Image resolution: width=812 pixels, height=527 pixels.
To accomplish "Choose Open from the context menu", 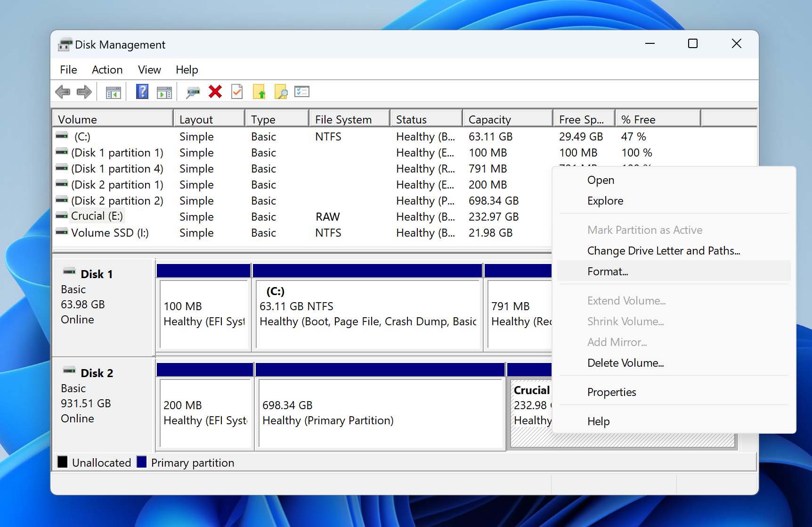I will (x=674, y=180).
